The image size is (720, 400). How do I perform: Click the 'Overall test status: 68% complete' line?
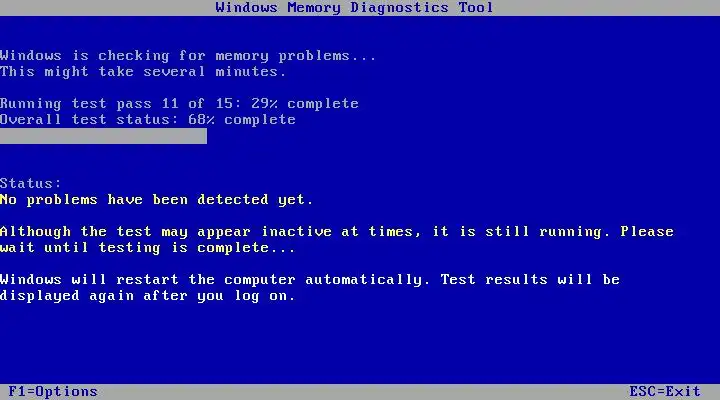(148, 120)
